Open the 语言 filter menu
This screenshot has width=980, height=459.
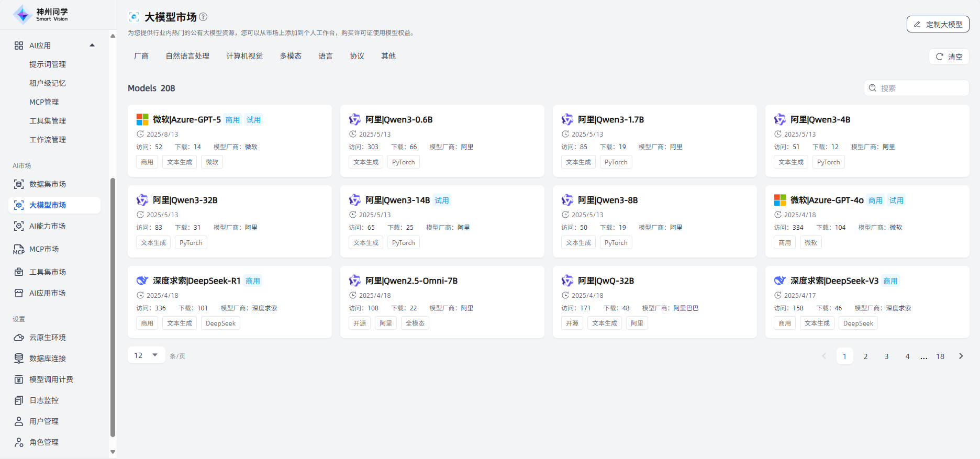[326, 56]
